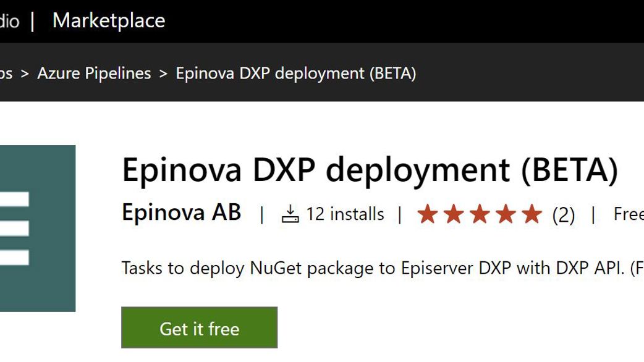The image size is (644, 362).
Task: Click the Tasks to deploy NuGet description
Action: tap(383, 269)
